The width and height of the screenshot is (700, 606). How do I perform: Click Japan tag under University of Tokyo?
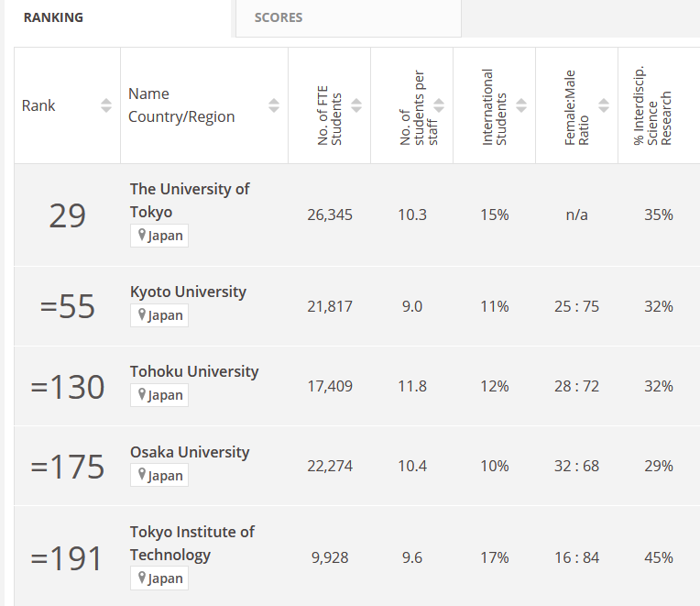159,236
